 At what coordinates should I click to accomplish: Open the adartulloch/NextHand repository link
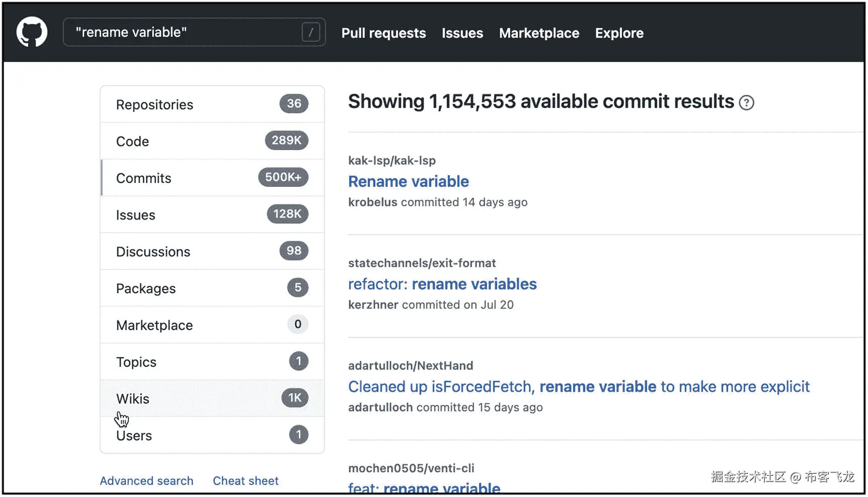click(411, 366)
